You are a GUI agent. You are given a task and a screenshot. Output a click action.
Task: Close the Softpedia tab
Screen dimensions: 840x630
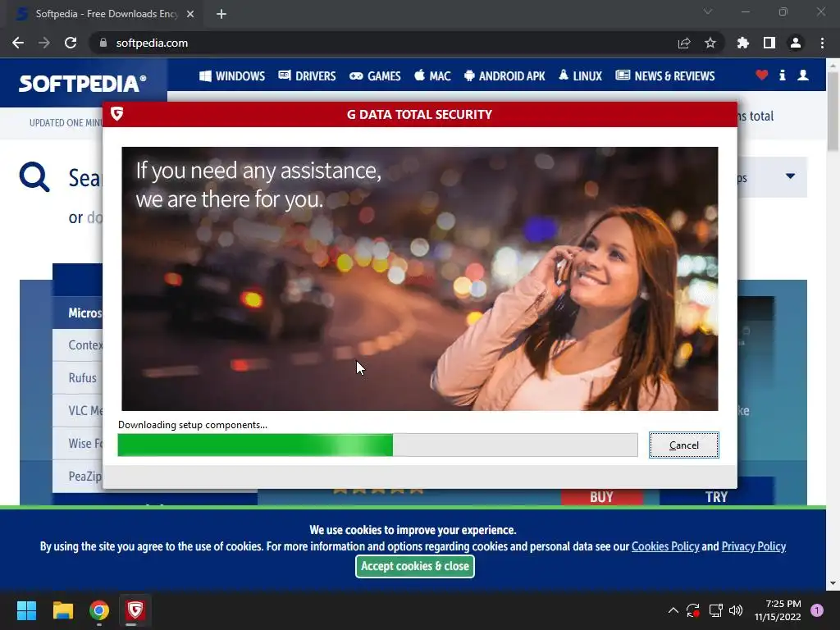tap(190, 14)
